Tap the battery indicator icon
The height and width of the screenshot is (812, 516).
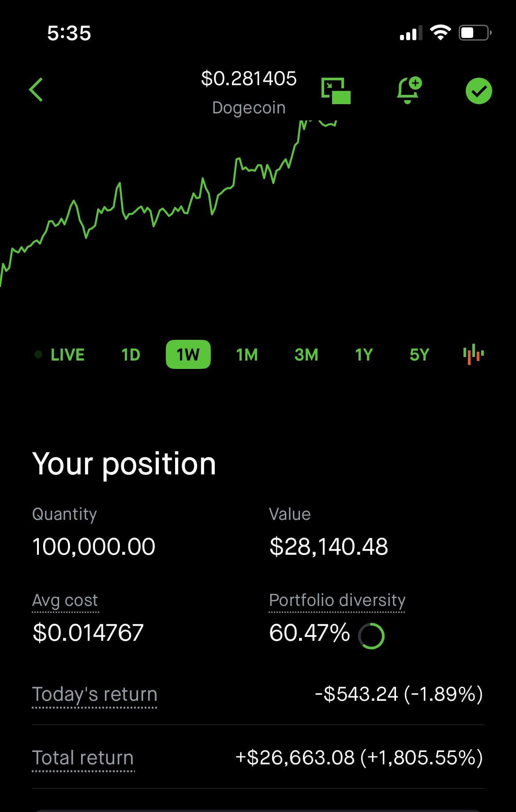click(x=475, y=33)
